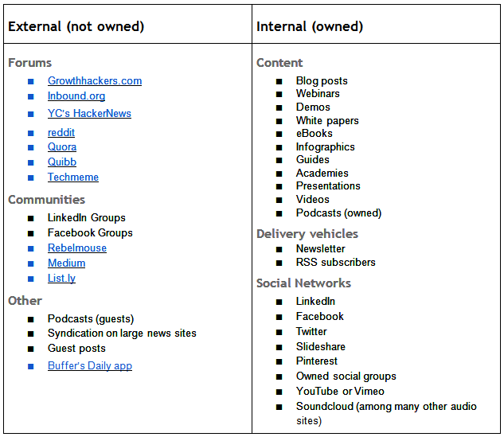
Task: Open the List.ly link
Action: [x=62, y=279]
